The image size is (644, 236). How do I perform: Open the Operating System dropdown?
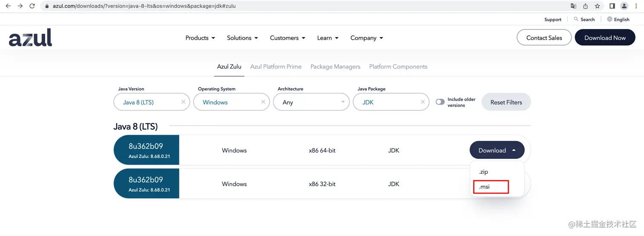point(231,102)
